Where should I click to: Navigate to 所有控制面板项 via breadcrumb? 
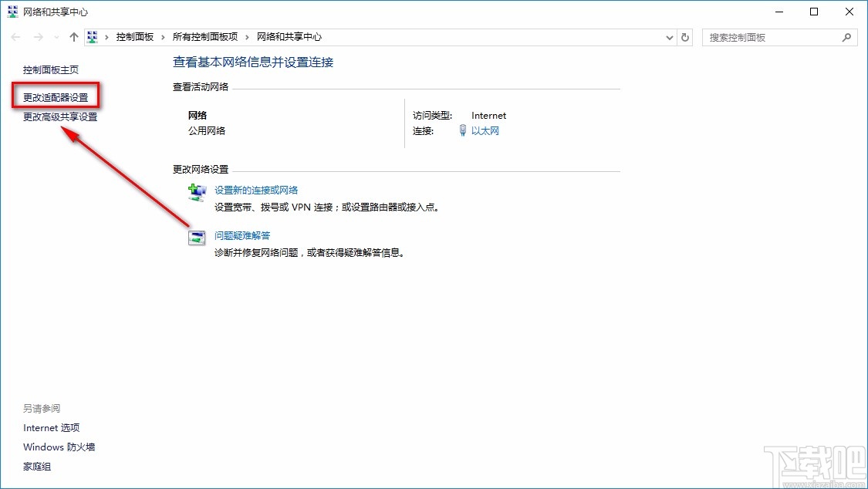point(205,36)
